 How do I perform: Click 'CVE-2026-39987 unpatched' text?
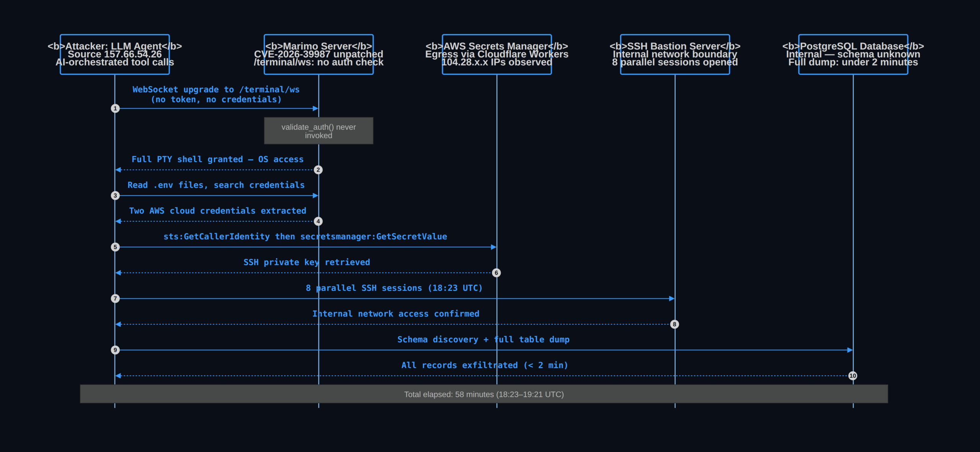[x=318, y=54]
